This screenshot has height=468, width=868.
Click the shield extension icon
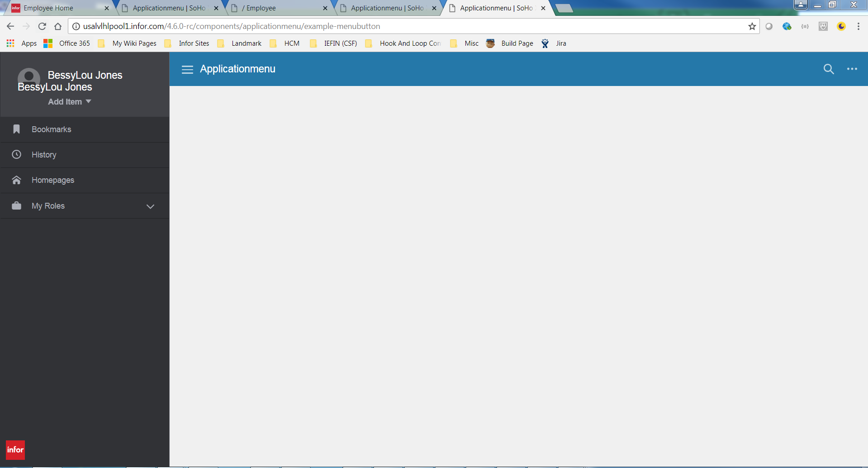pyautogui.click(x=823, y=26)
